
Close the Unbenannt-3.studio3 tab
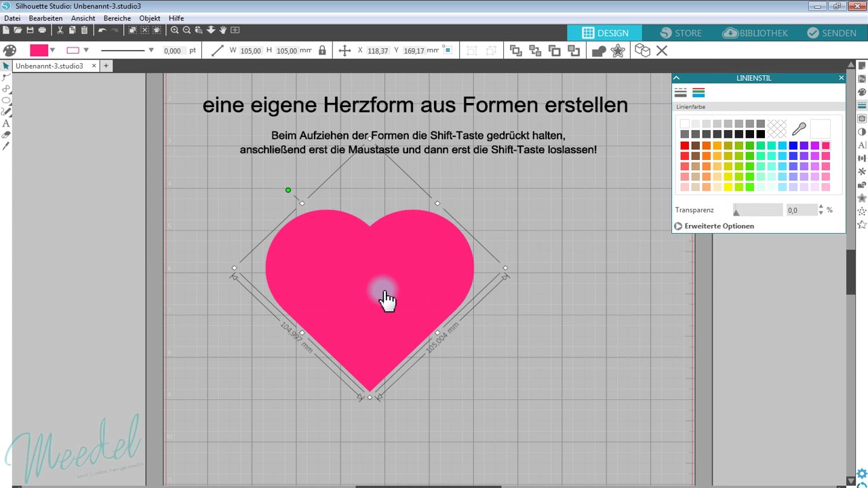pyautogui.click(x=94, y=66)
